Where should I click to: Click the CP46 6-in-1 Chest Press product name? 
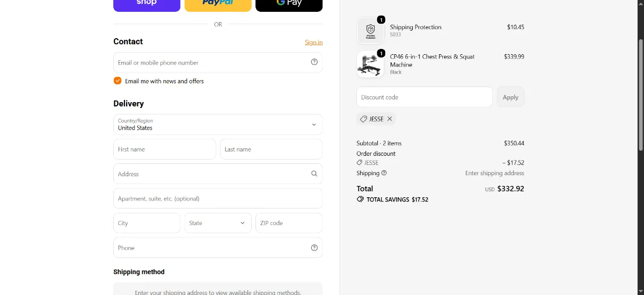[x=433, y=60]
